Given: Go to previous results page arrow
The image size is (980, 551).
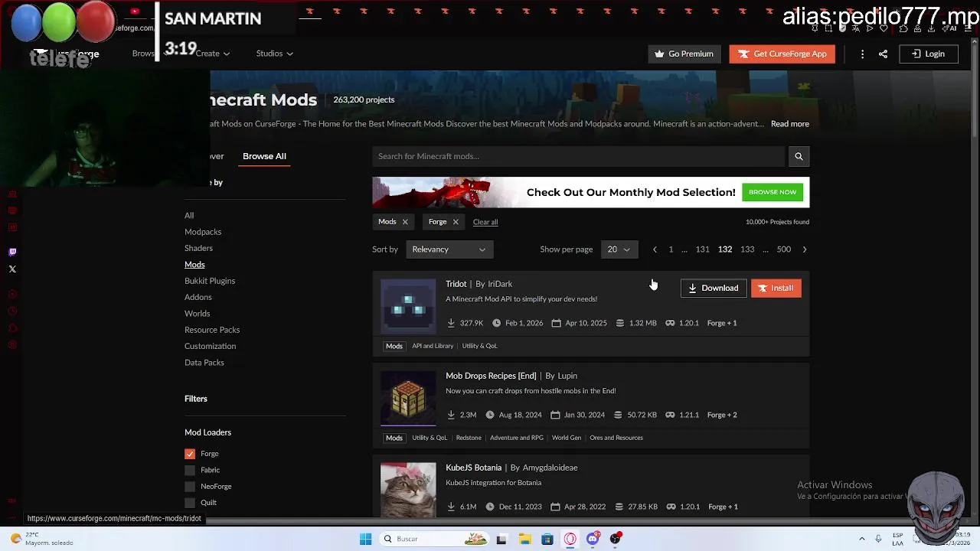Looking at the screenshot, I should coord(655,249).
